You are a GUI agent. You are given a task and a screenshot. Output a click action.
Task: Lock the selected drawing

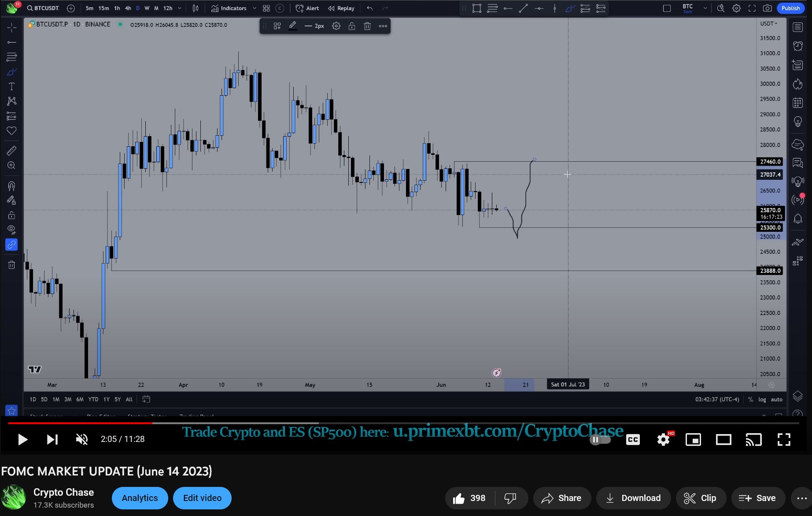pos(352,26)
